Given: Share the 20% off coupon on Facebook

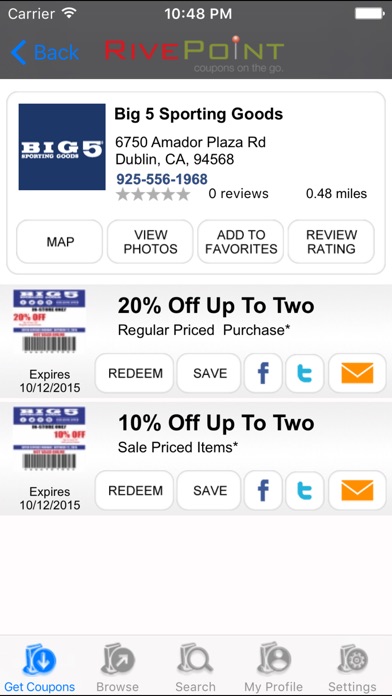Looking at the screenshot, I should (x=263, y=373).
